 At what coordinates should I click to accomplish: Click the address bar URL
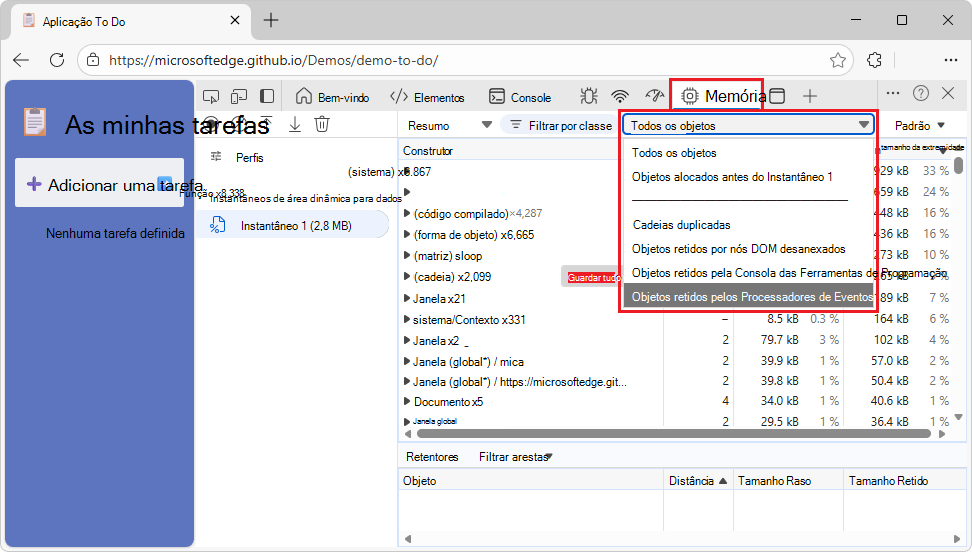pyautogui.click(x=273, y=60)
